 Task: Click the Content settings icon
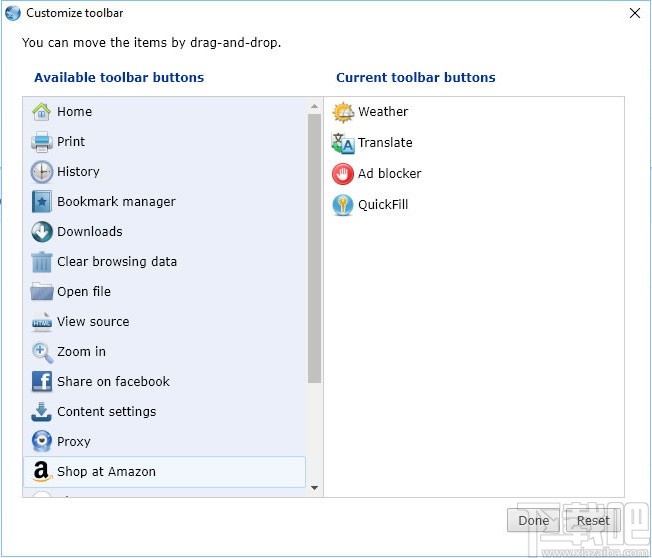click(42, 412)
